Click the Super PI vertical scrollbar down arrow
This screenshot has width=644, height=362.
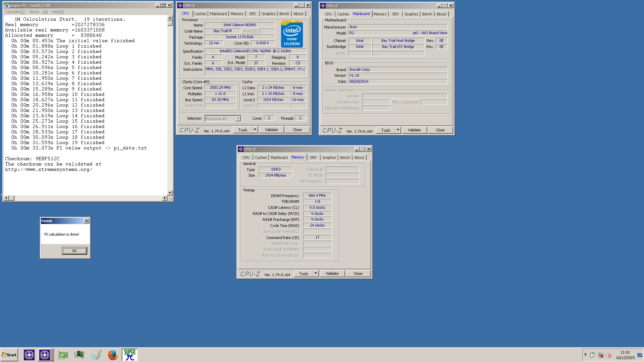click(170, 193)
